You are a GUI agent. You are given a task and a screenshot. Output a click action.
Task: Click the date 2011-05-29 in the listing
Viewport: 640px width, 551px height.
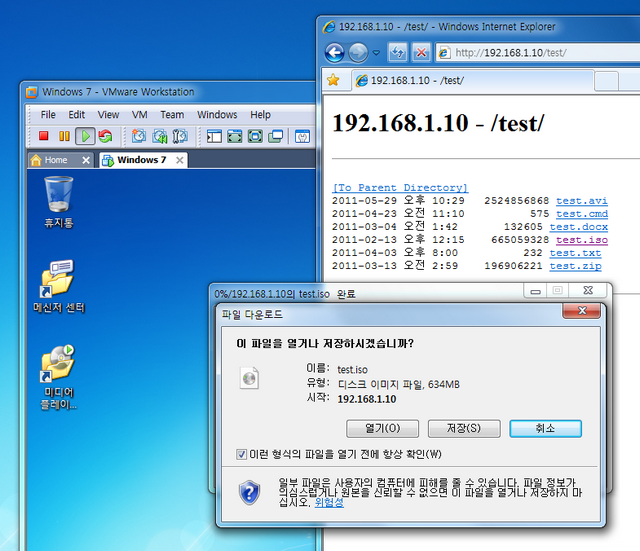click(x=364, y=201)
